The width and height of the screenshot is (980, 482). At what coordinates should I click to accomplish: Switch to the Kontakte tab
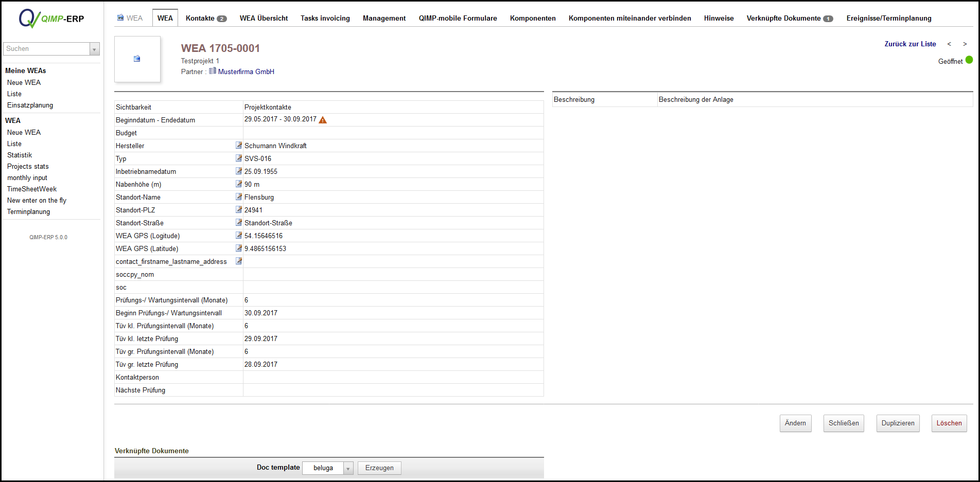(x=205, y=18)
